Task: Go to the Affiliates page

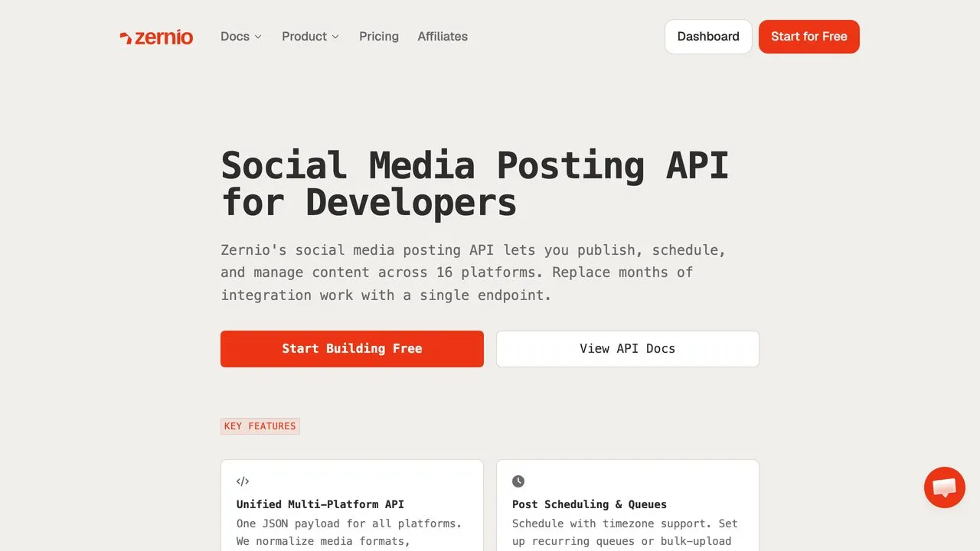Action: point(443,37)
